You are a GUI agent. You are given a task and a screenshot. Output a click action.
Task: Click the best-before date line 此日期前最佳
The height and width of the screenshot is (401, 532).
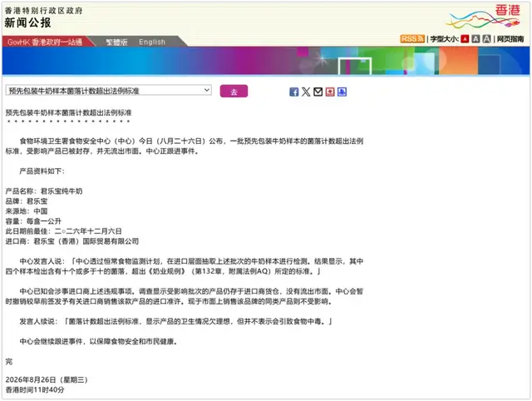coord(64,231)
